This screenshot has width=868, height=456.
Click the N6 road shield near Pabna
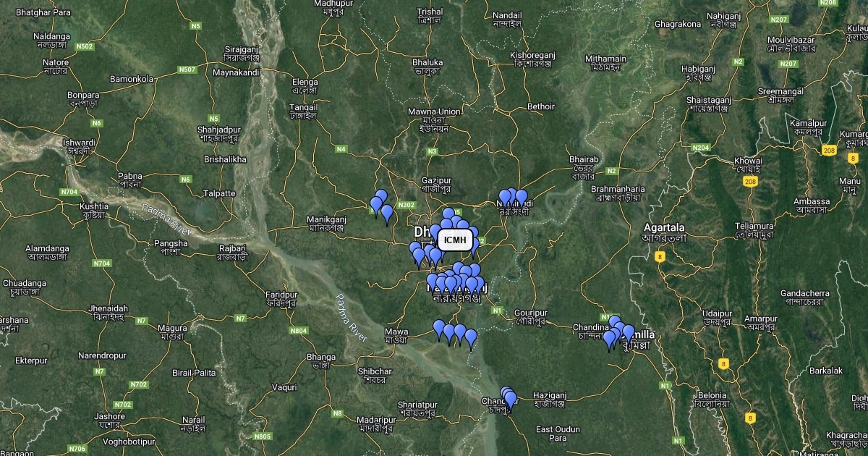[187, 180]
